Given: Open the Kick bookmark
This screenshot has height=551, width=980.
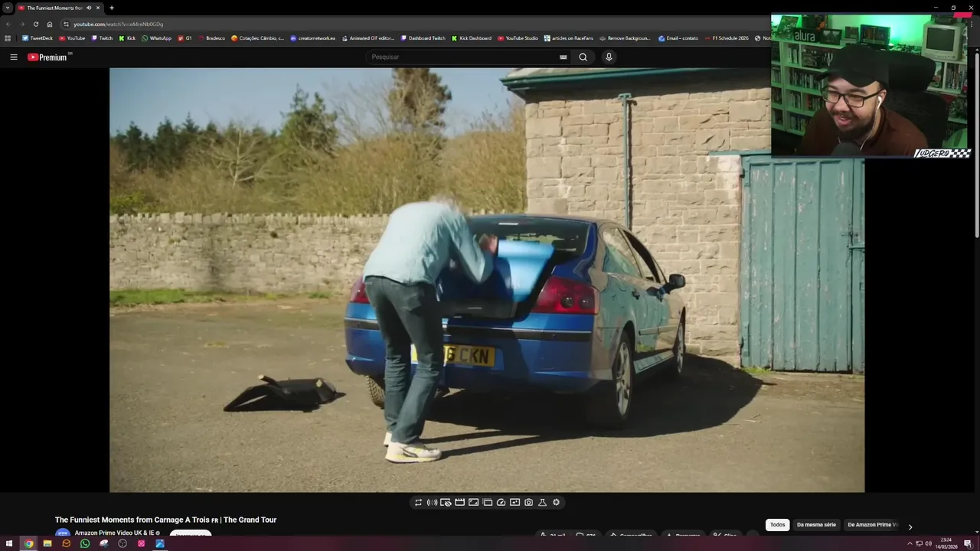Looking at the screenshot, I should [x=127, y=38].
